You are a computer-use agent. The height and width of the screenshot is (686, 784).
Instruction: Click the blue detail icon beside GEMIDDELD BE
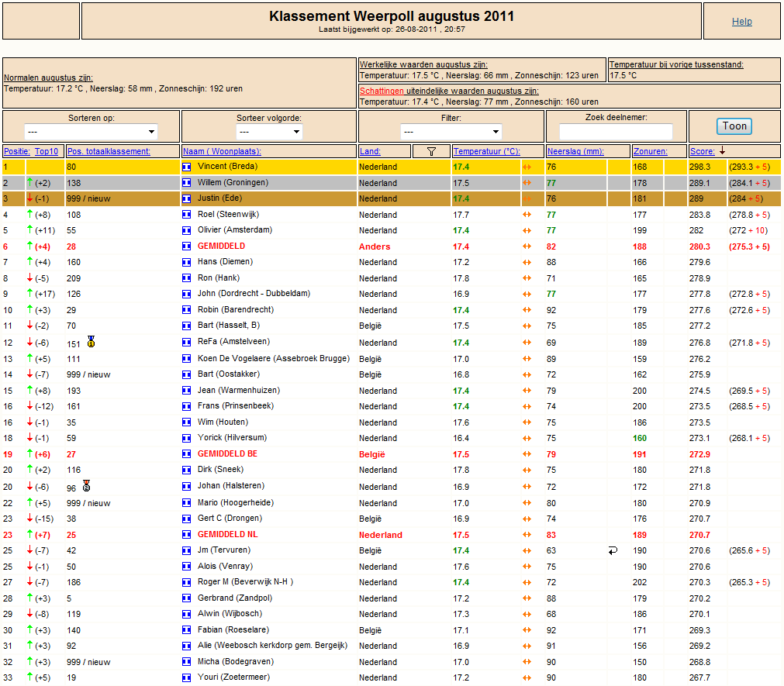tap(186, 454)
